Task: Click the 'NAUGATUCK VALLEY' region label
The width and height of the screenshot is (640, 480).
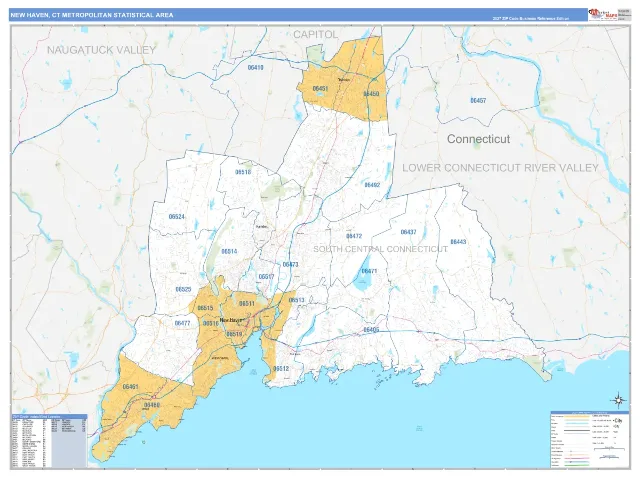Action: coord(101,50)
